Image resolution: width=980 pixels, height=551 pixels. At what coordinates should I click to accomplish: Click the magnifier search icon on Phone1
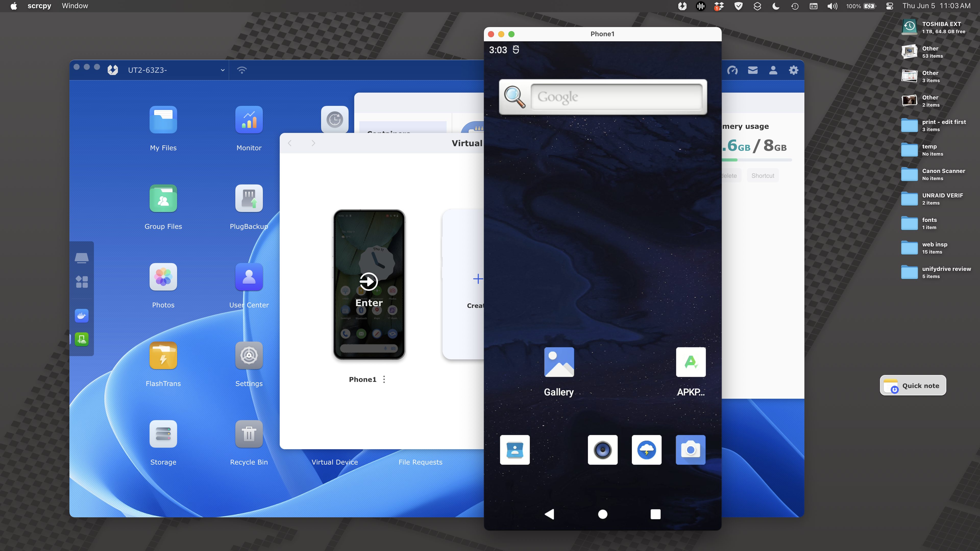[x=515, y=97]
